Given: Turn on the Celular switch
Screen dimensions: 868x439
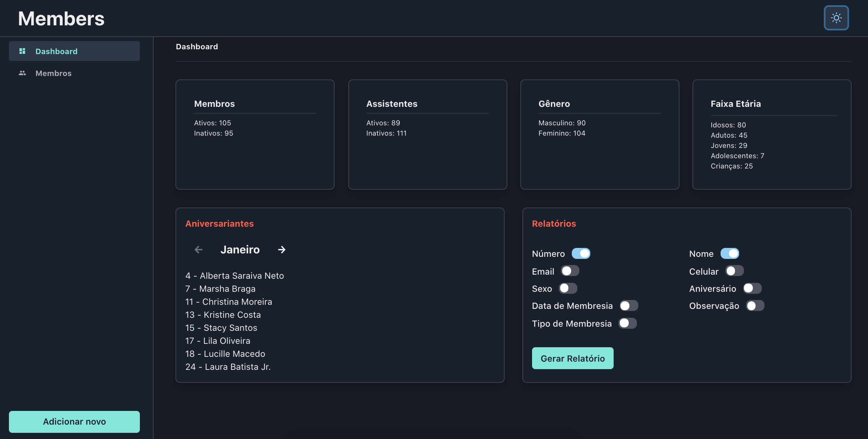Looking at the screenshot, I should [734, 271].
